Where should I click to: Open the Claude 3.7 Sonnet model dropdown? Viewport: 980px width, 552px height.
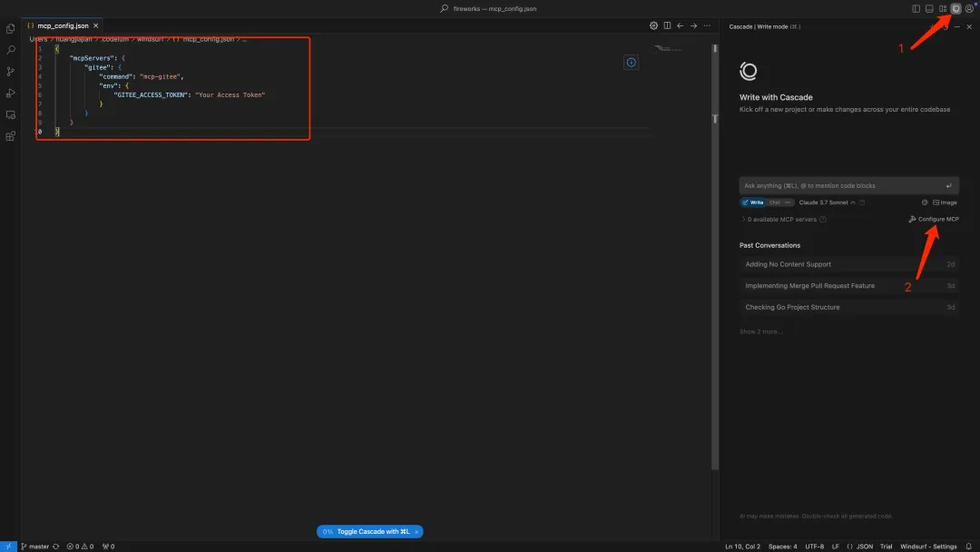pyautogui.click(x=827, y=202)
